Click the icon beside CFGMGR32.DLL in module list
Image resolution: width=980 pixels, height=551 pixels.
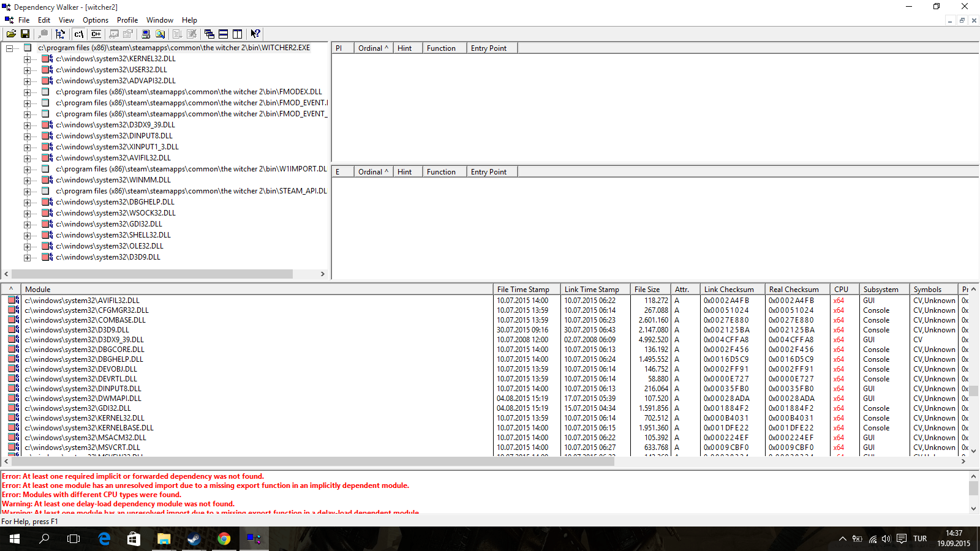coord(13,310)
